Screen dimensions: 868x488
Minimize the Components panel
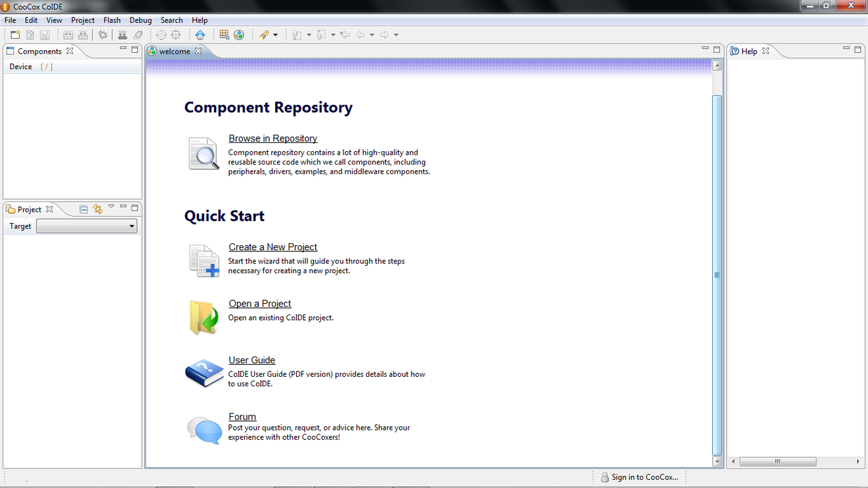(x=123, y=48)
